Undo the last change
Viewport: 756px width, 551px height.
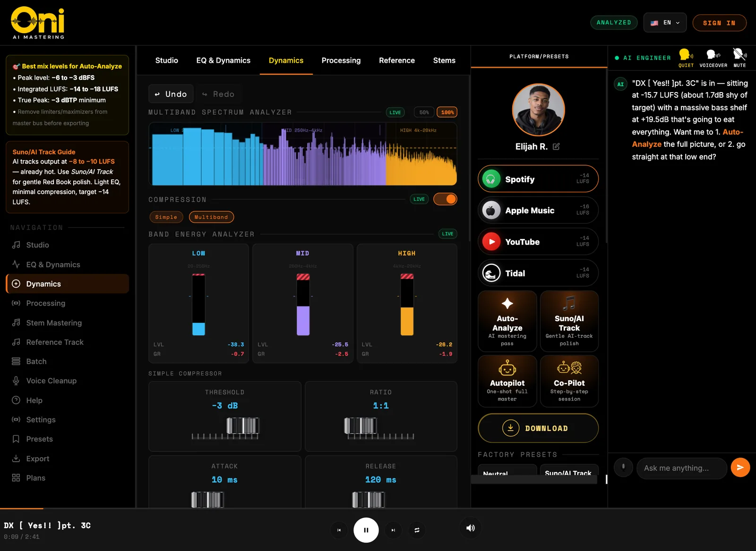[x=171, y=94]
